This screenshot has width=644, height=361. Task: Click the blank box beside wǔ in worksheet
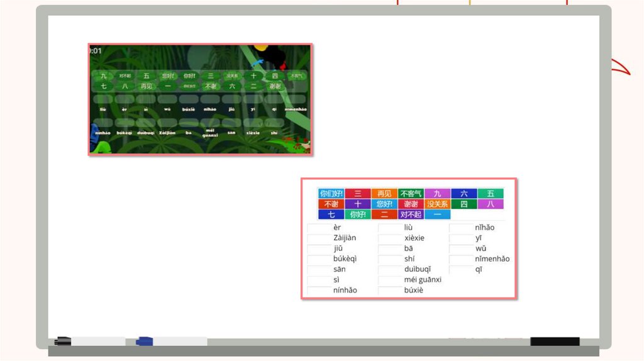point(461,248)
